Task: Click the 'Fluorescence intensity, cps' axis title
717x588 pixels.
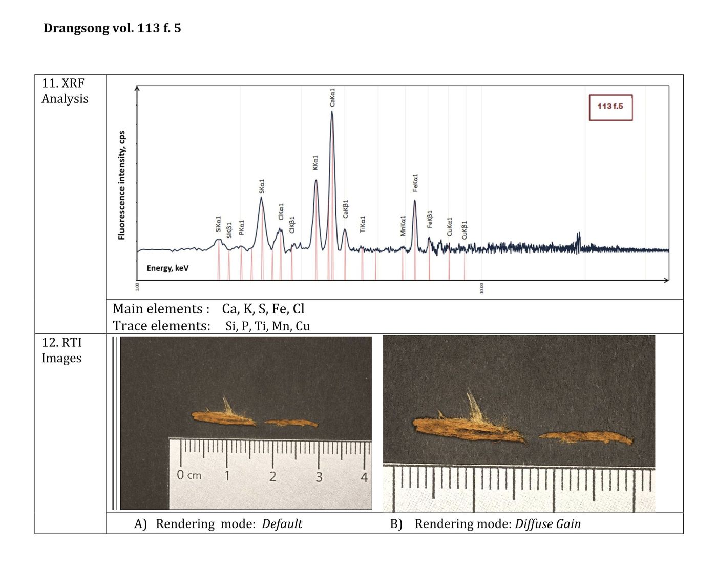Action: [121, 185]
